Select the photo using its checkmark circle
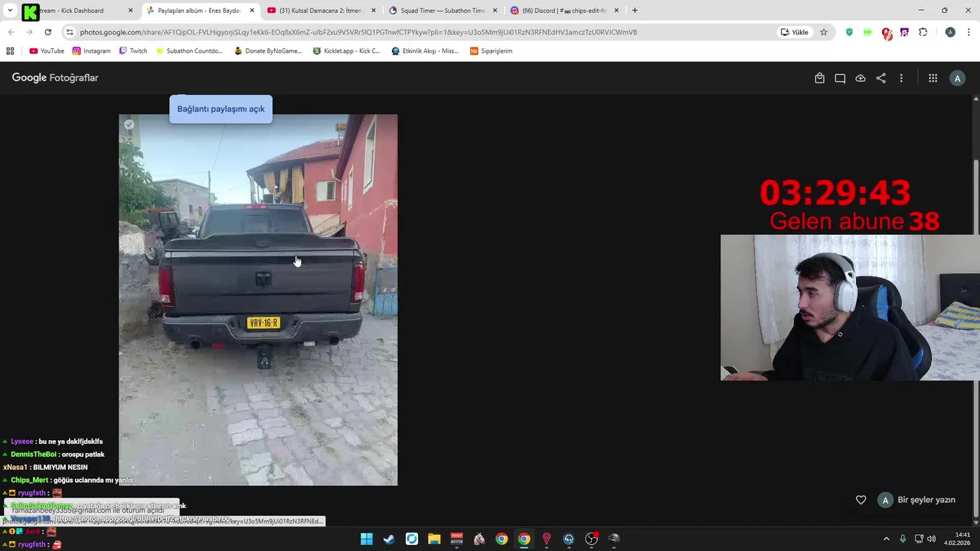 [x=129, y=125]
